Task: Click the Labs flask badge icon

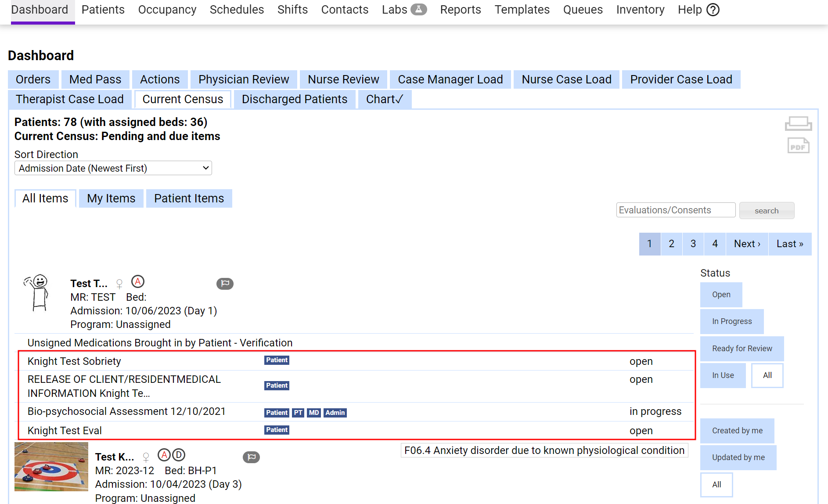Action: (418, 10)
